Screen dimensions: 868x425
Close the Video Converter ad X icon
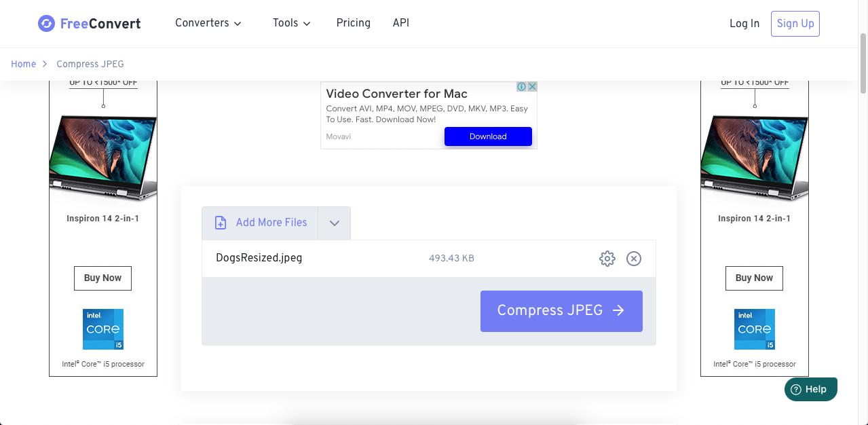(x=533, y=87)
